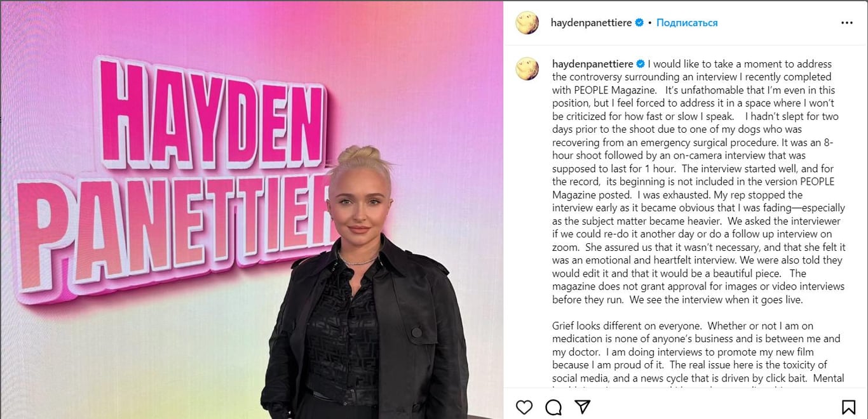Like the post with the heart icon

pos(524,407)
